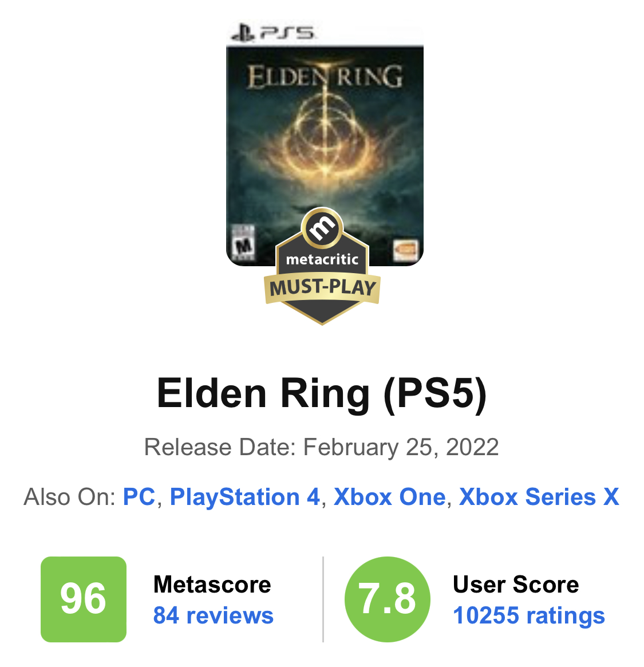
Task: Click the Release Date February 25, 2022 text
Action: [322, 447]
